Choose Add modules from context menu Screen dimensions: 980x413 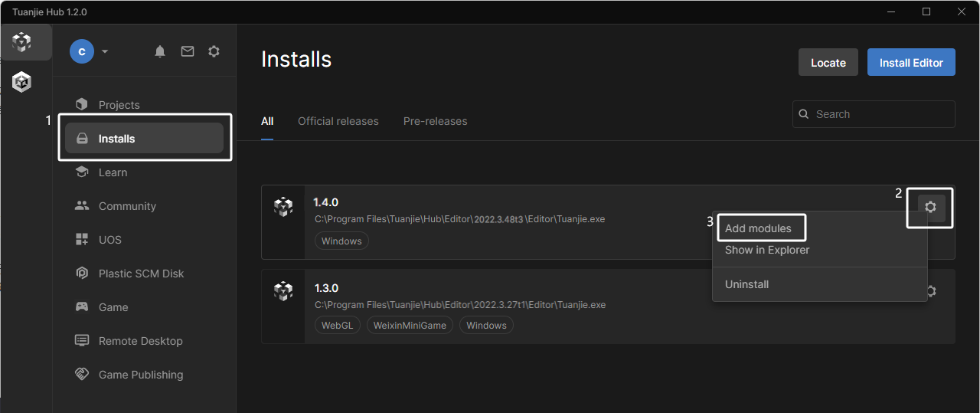(x=758, y=228)
